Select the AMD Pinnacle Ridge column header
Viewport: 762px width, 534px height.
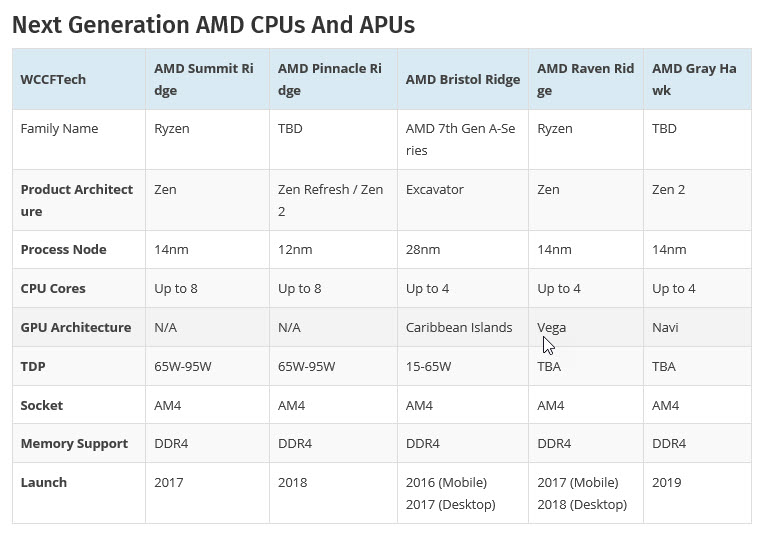click(329, 79)
